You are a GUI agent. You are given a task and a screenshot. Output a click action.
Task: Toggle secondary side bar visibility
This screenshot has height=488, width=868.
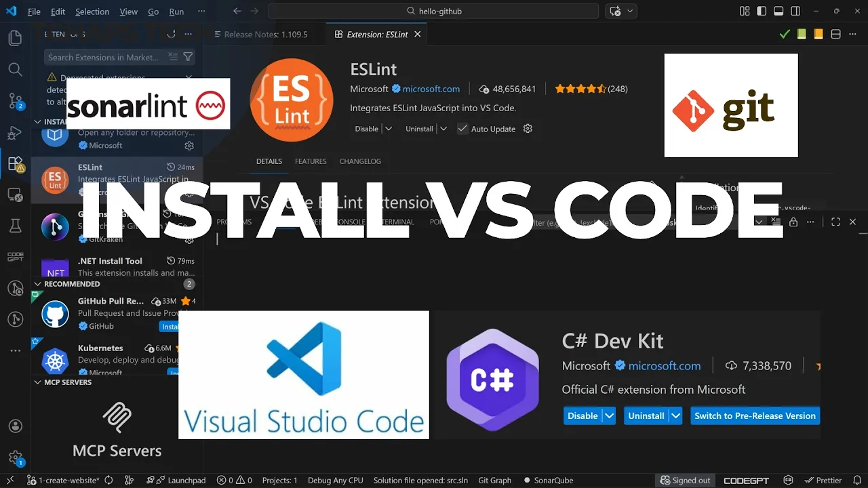click(795, 11)
